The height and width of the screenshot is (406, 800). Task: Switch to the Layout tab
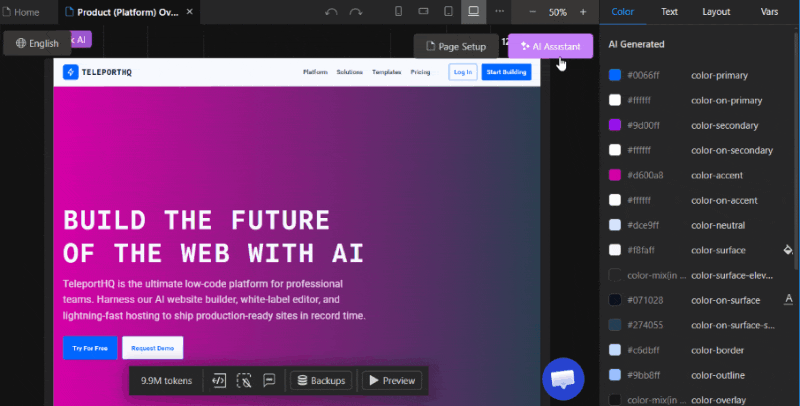(x=716, y=12)
